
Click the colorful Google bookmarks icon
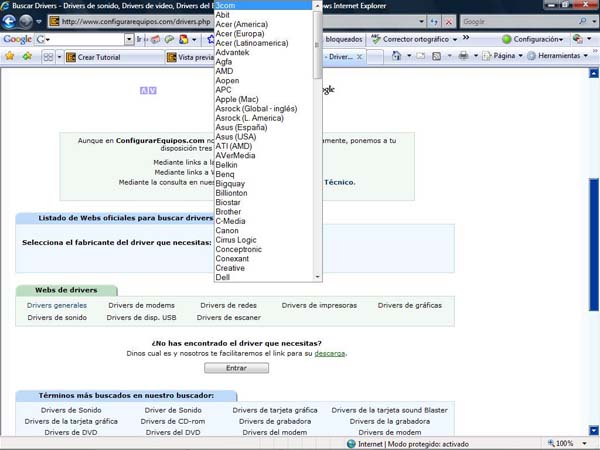coord(184,39)
